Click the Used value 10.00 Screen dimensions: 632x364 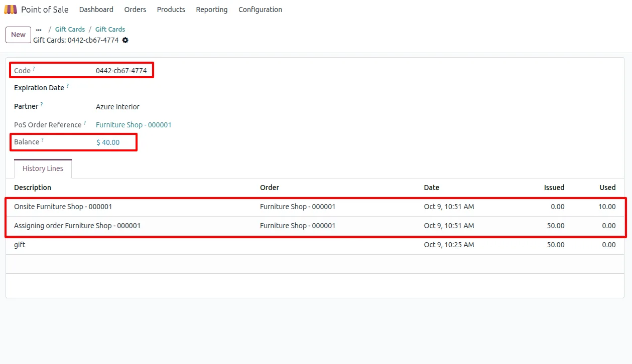coord(607,207)
